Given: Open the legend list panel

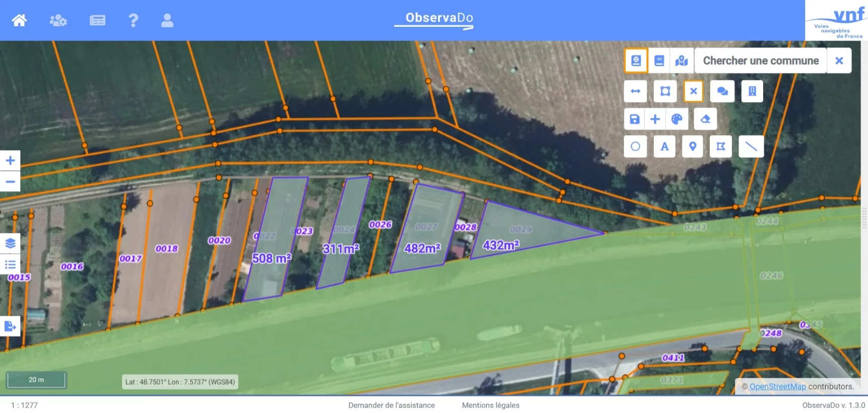Looking at the screenshot, I should (10, 265).
